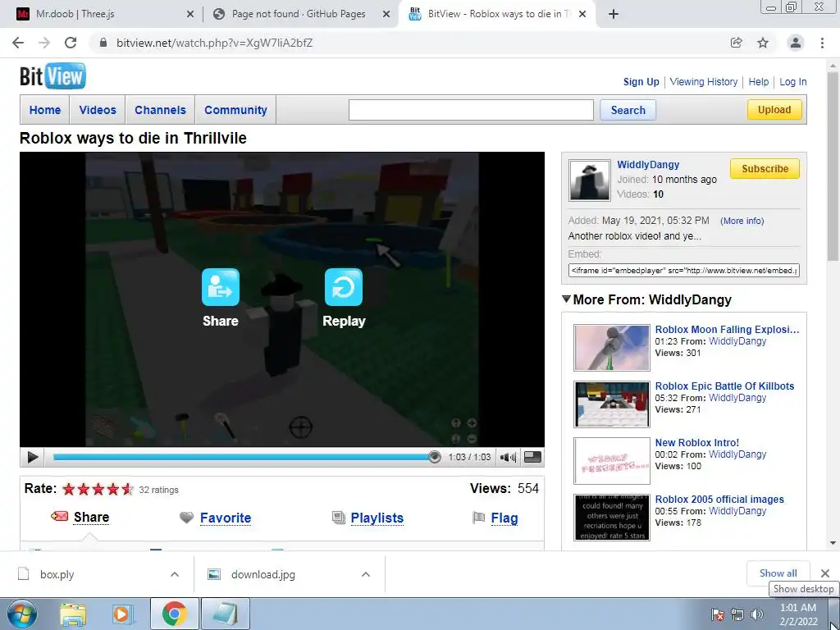
Task: Open Roblox Moon Falling Explosion thumbnail
Action: (611, 348)
